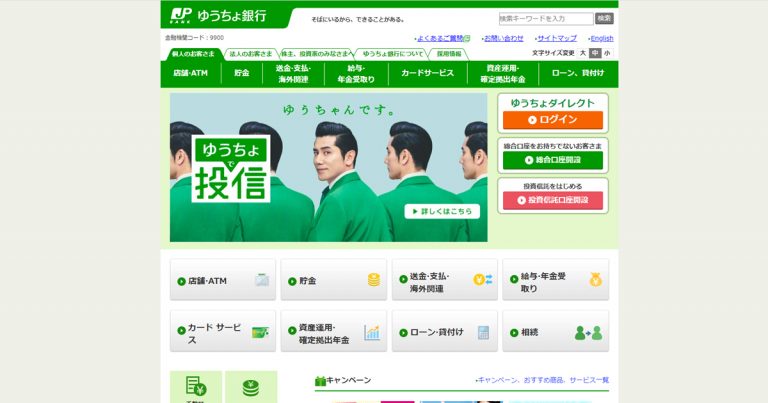The width and height of the screenshot is (768, 403).
Task: Click the document-yen icon tile at bottom left
Action: (196, 387)
